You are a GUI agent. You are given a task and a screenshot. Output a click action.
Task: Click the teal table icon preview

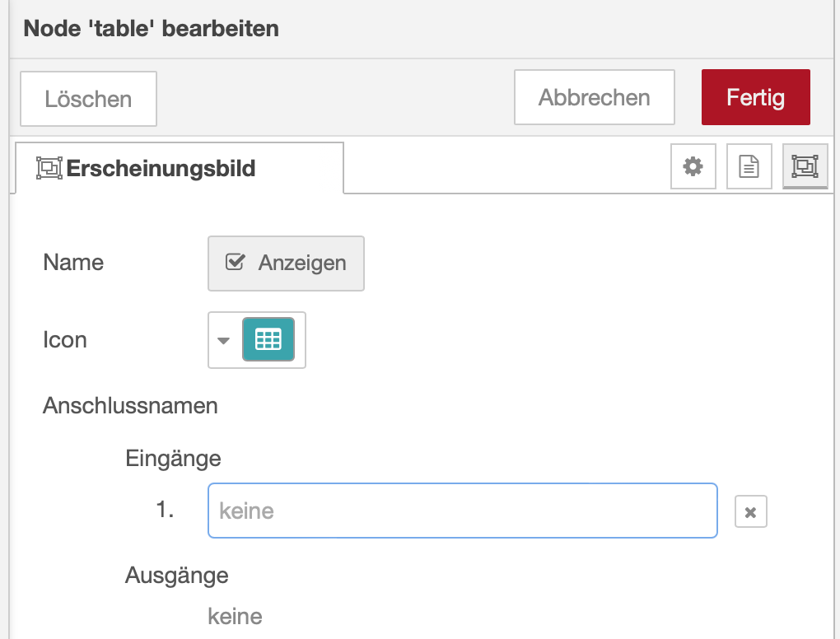268,339
